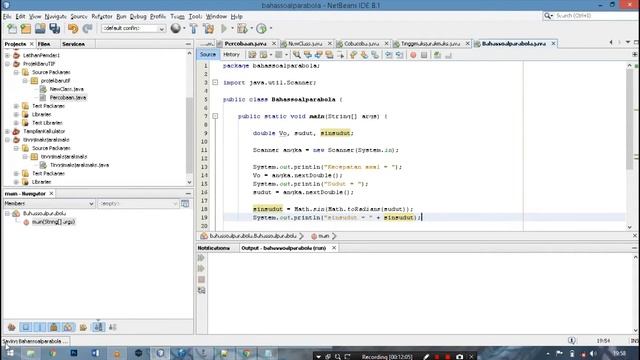Screen dimensions: 640x360
Task: Click the stop macro recording icon
Action: tap(424, 55)
